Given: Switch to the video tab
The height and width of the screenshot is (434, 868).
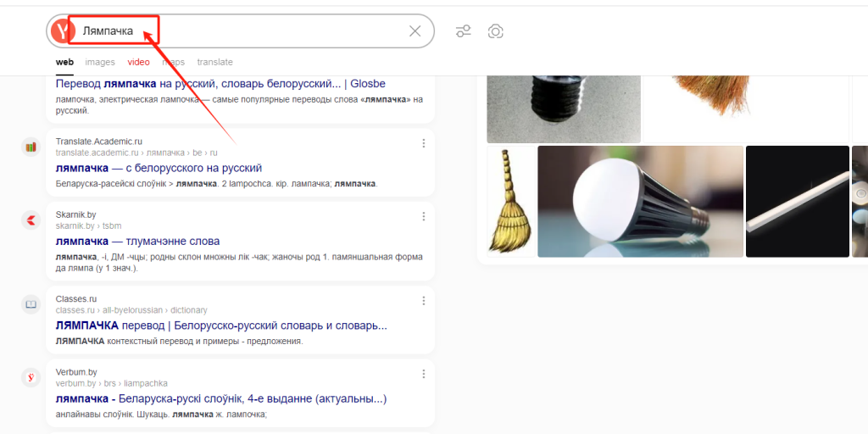Looking at the screenshot, I should pos(138,62).
